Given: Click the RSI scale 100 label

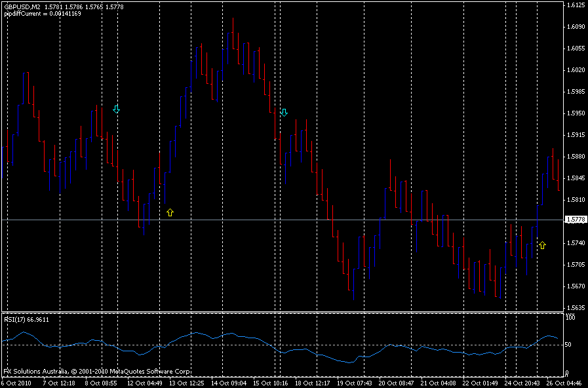Looking at the screenshot, I should pos(570,318).
